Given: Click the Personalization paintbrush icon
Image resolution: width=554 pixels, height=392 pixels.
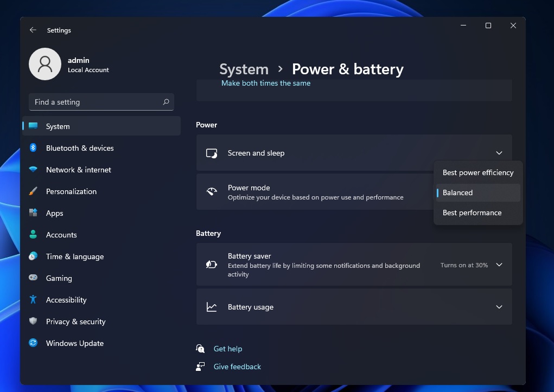Looking at the screenshot, I should pyautogui.click(x=33, y=191).
